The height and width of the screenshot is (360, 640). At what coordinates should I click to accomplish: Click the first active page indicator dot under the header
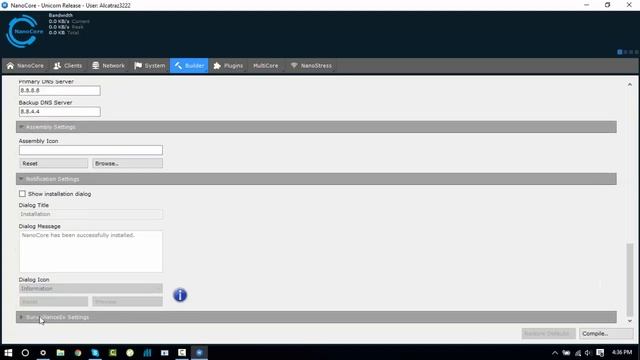tap(620, 52)
